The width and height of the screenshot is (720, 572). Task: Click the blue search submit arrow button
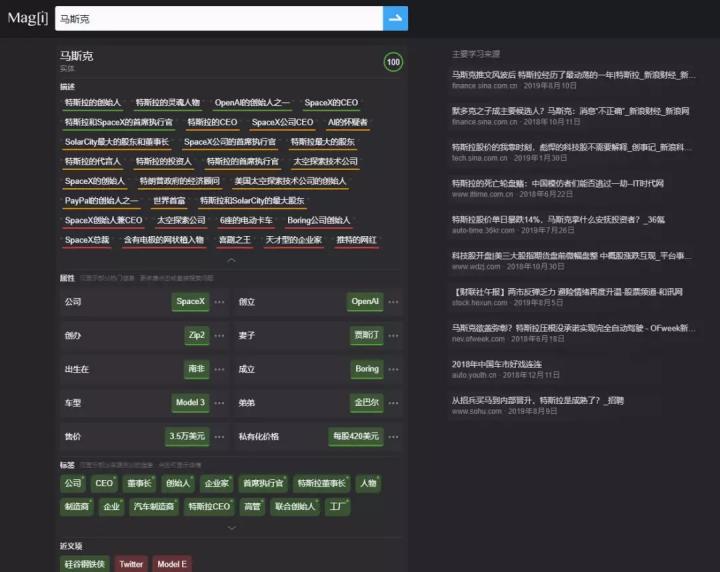click(395, 18)
